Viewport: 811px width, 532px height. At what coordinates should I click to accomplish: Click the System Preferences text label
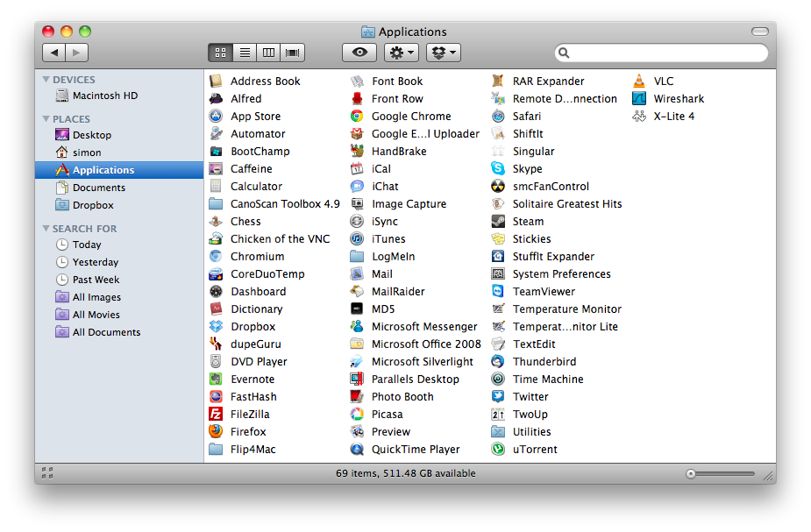click(561, 274)
